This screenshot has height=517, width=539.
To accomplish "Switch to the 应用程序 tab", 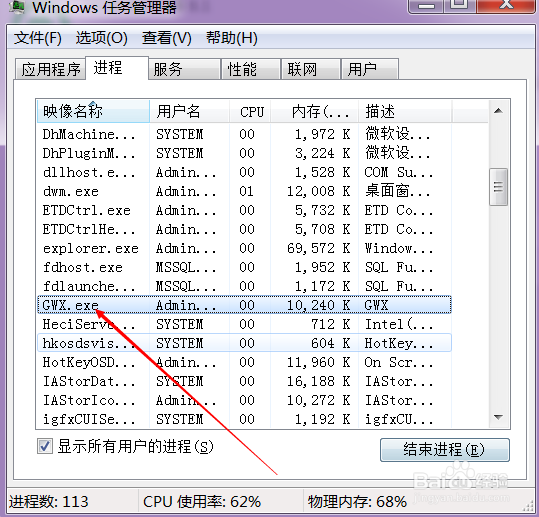I will (x=51, y=69).
